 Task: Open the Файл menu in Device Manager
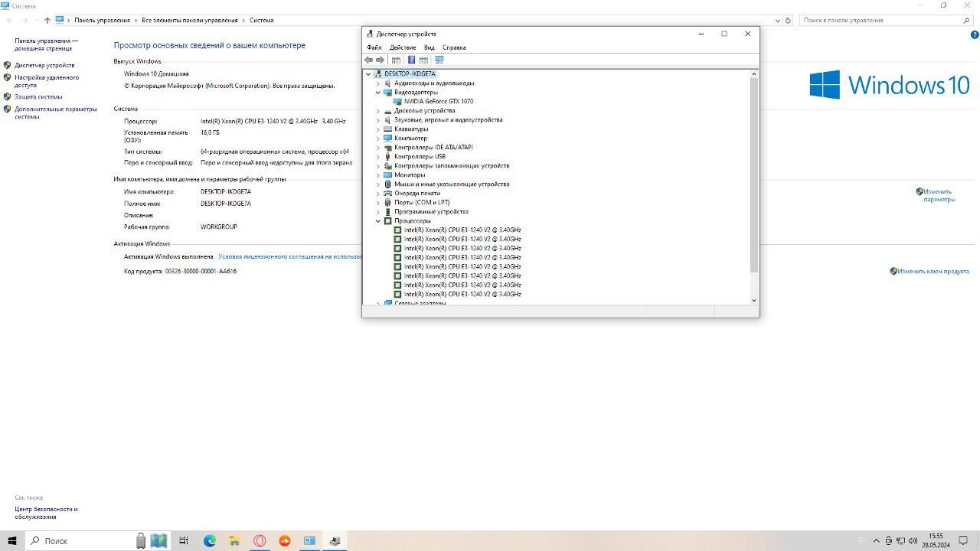click(374, 47)
